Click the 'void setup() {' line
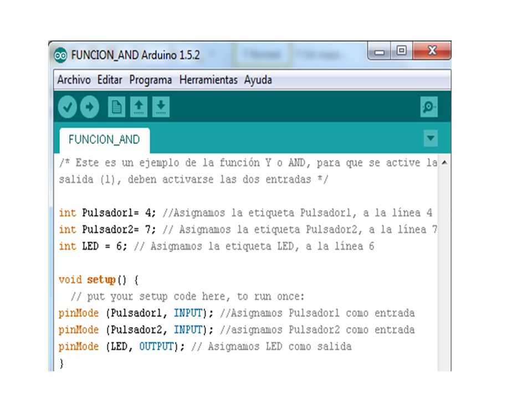The width and height of the screenshot is (532, 399). click(x=99, y=280)
